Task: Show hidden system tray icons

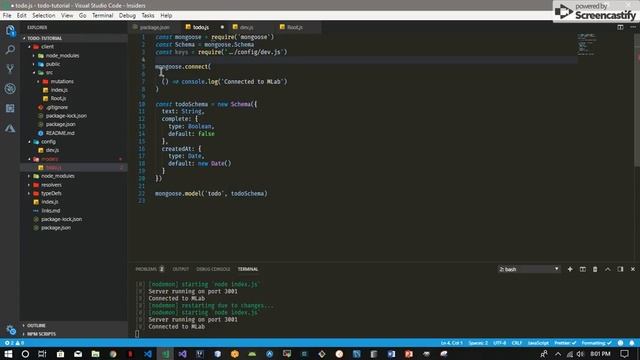Action: (x=558, y=354)
